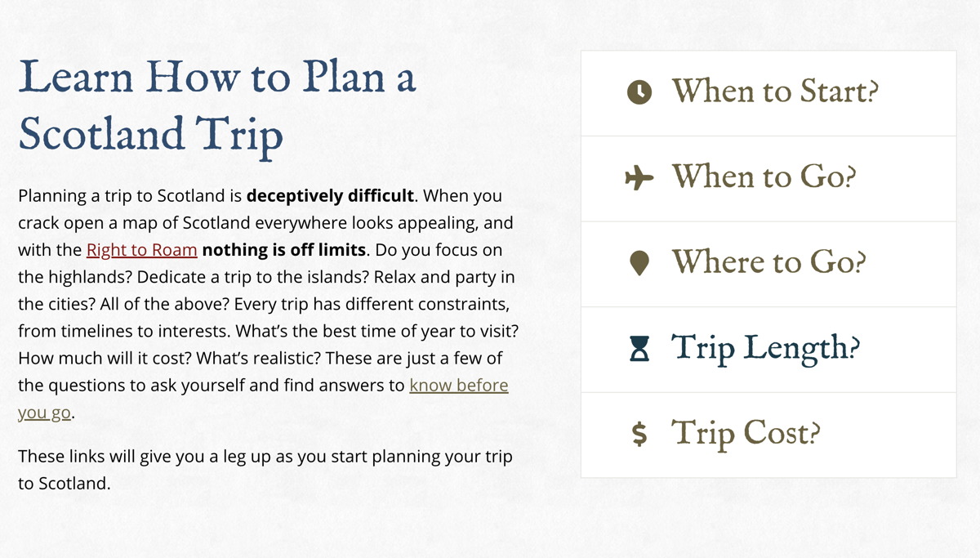The image size is (980, 558).
Task: Select the "Where to Go?" menu entry
Action: point(768,264)
